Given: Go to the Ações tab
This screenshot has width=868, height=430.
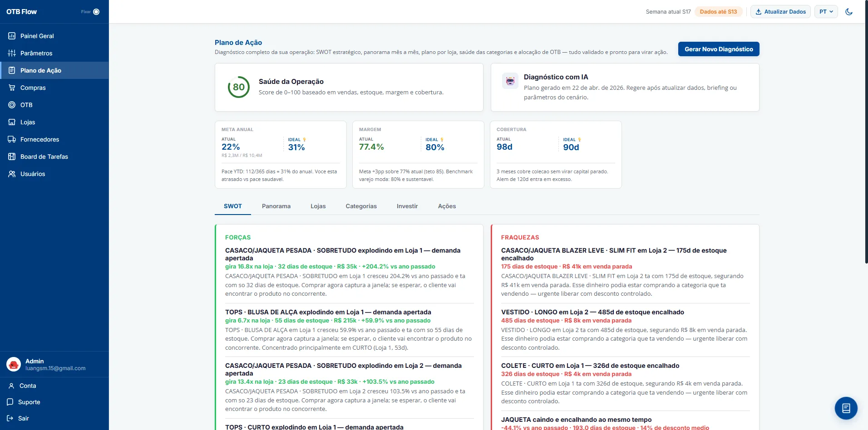Looking at the screenshot, I should click(447, 206).
